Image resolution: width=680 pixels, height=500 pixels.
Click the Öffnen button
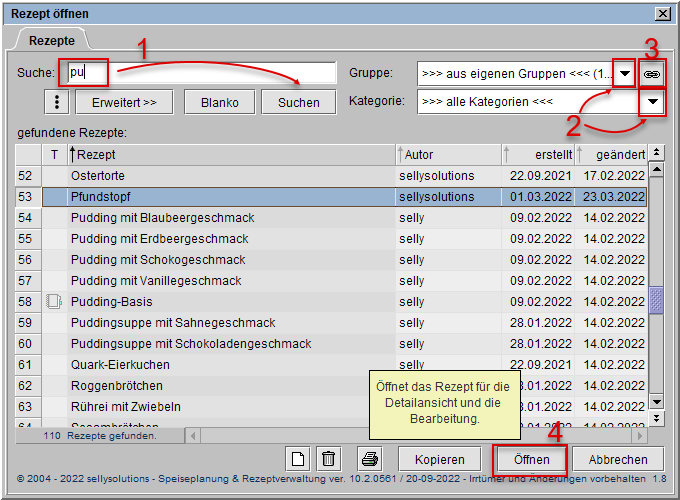click(x=531, y=459)
